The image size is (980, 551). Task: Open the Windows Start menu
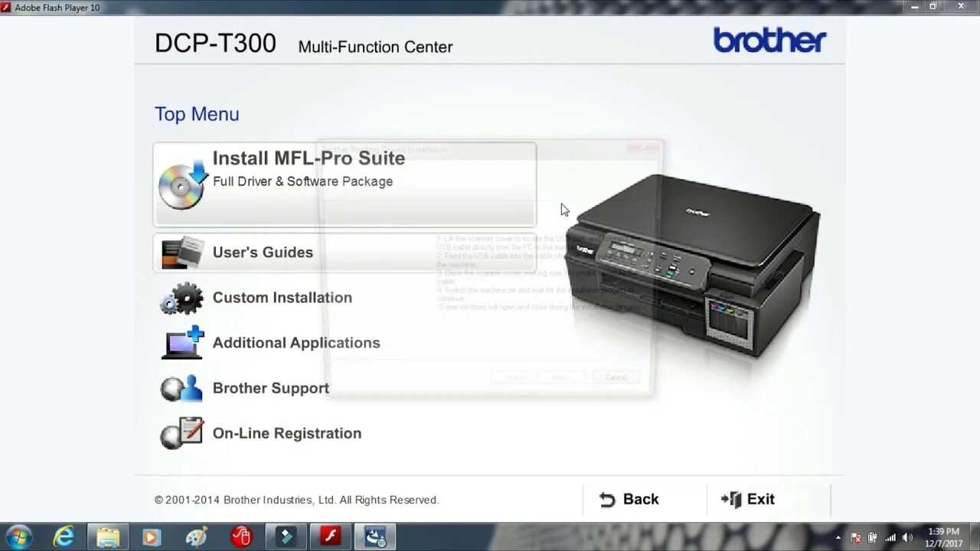[x=18, y=536]
